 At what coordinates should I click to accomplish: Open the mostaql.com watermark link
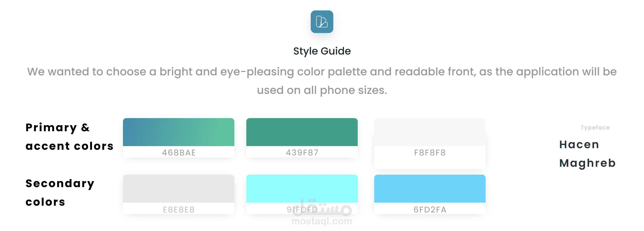click(322, 221)
